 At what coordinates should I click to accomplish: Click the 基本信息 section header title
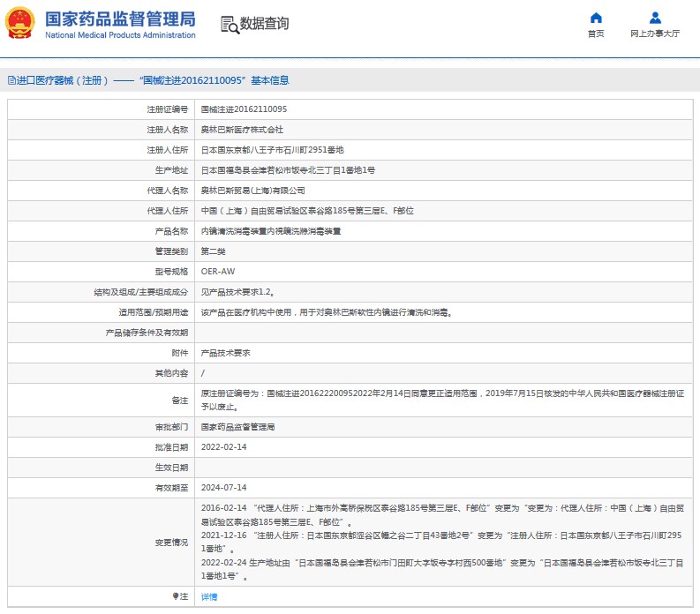[269, 80]
